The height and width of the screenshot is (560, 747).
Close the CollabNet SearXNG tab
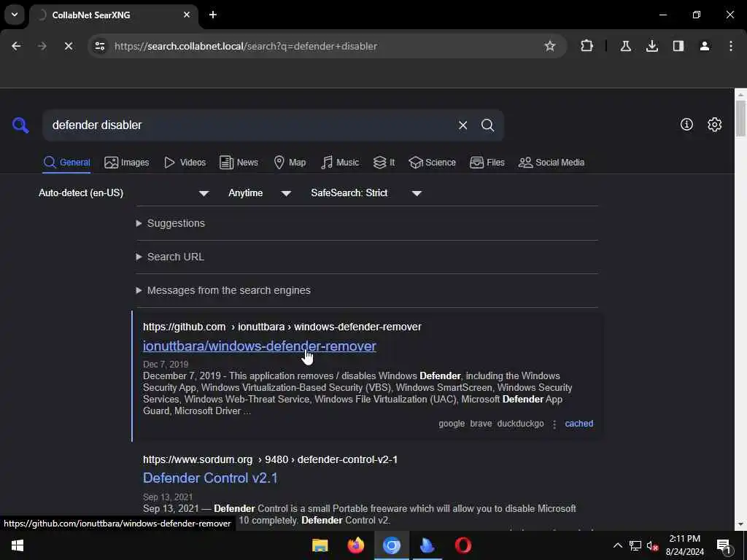tap(187, 15)
